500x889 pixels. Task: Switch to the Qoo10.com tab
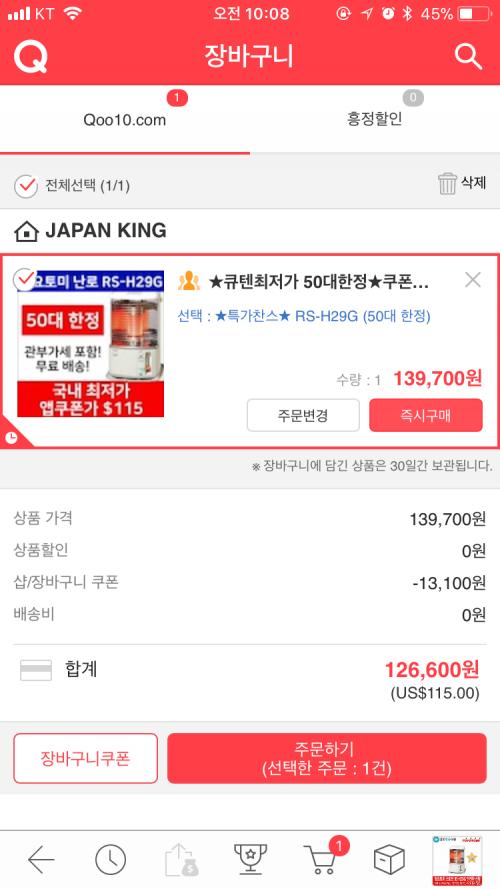click(x=125, y=120)
